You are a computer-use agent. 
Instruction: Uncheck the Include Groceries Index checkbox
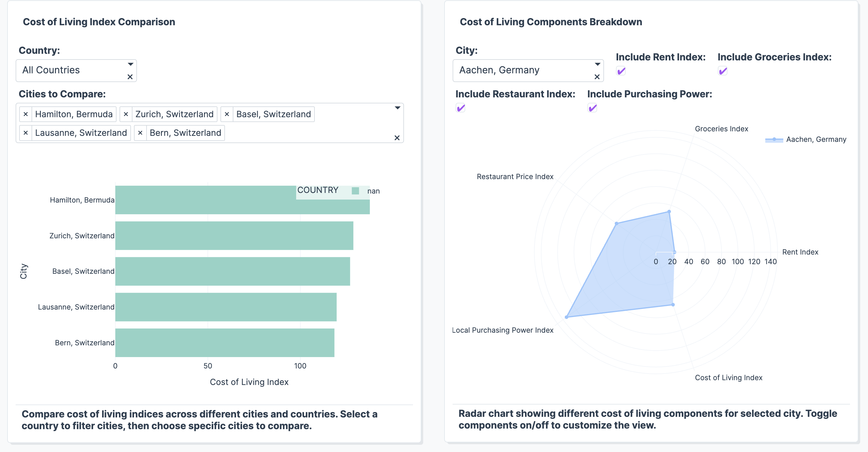coord(722,71)
